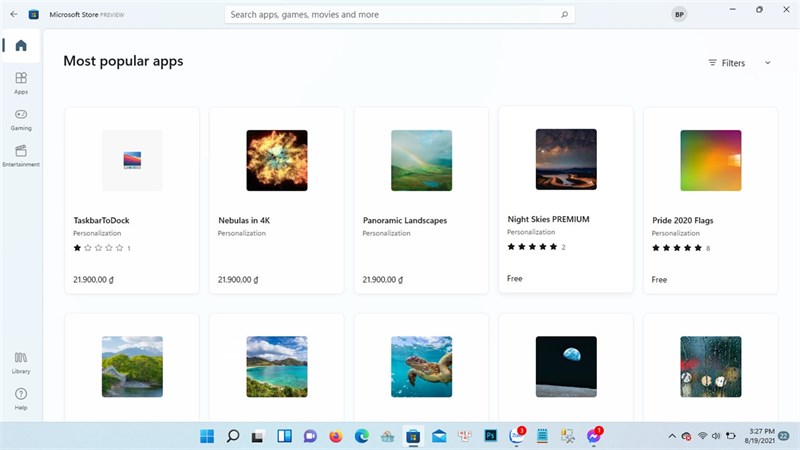
Task: Click the TaskbarToDock title text
Action: click(102, 220)
